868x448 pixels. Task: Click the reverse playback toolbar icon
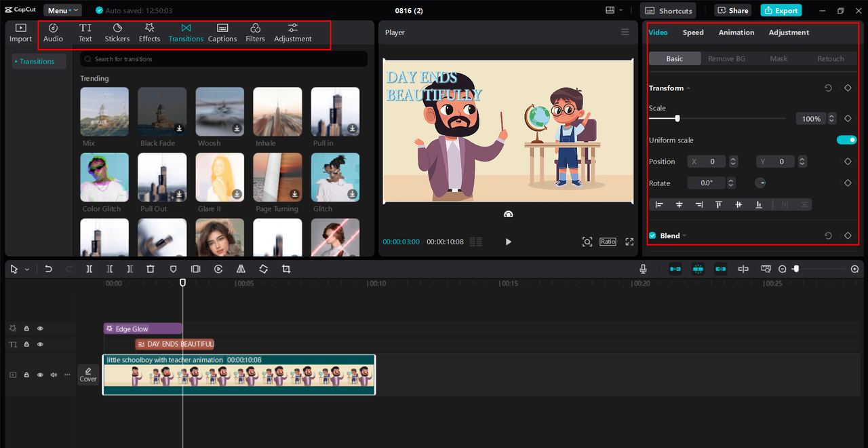point(218,269)
